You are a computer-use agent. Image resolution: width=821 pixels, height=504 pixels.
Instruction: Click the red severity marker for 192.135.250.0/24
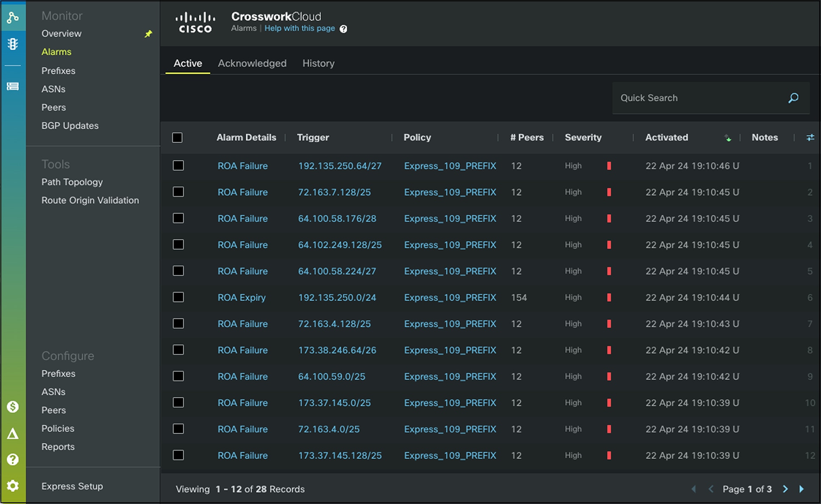pos(609,297)
